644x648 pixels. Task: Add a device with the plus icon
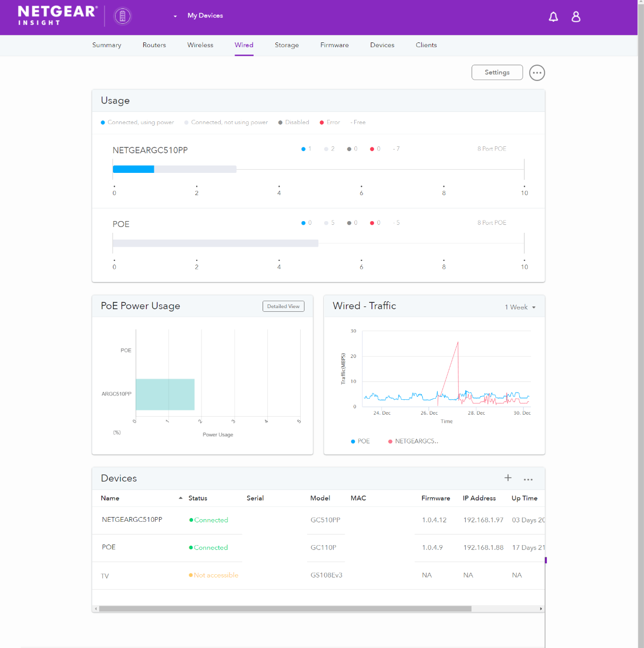tap(508, 478)
